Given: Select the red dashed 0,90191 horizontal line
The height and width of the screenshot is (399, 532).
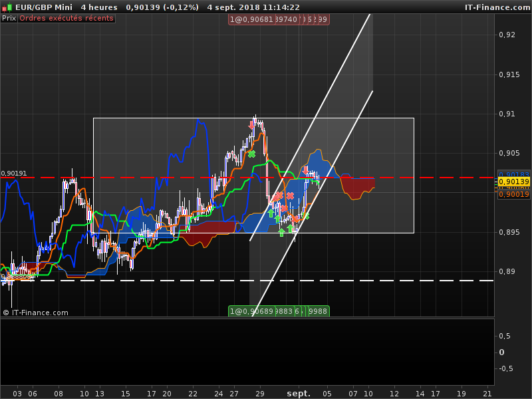Looking at the screenshot, I should click(247, 178).
